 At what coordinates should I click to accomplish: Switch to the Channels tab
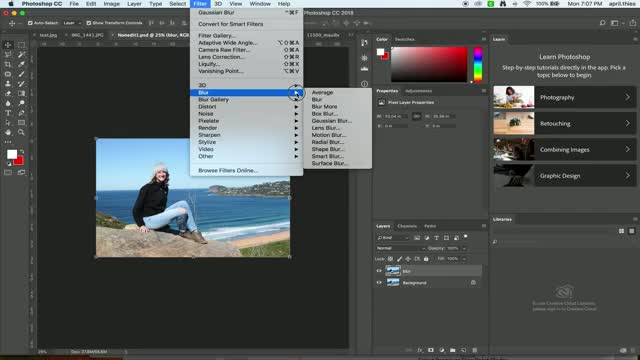[407, 226]
